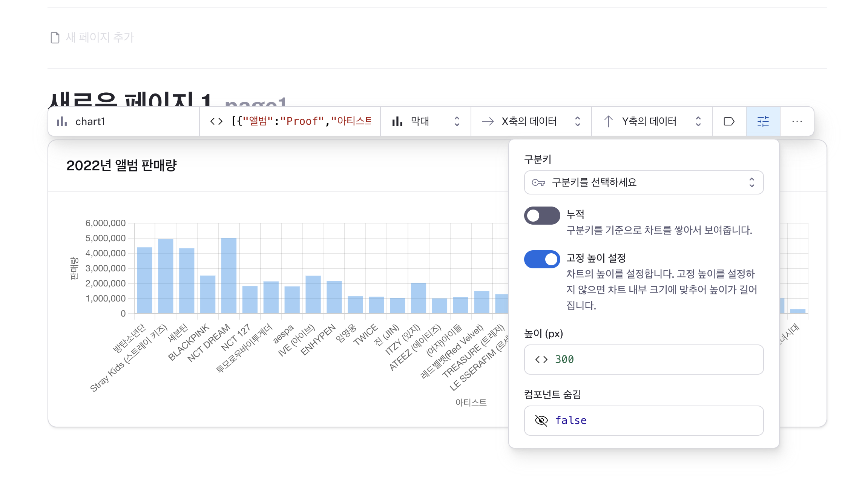This screenshot has height=499, width=868.
Task: Click the BLACKPINK axis label
Action: click(189, 342)
